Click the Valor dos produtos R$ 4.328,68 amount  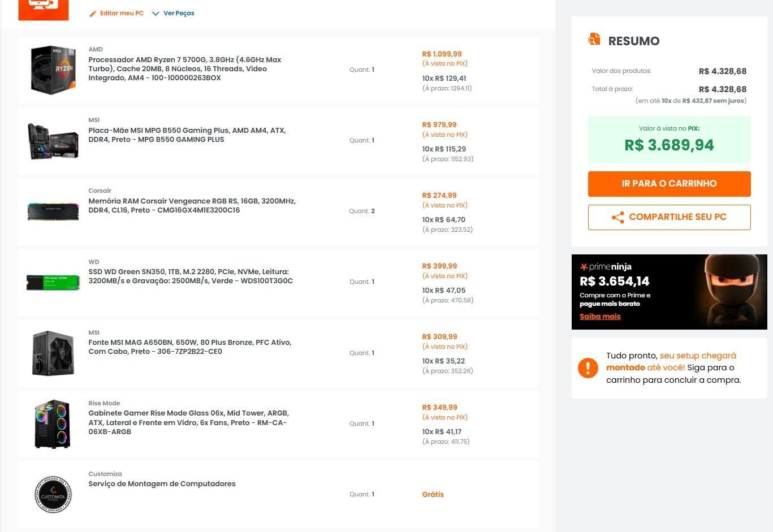tap(723, 71)
